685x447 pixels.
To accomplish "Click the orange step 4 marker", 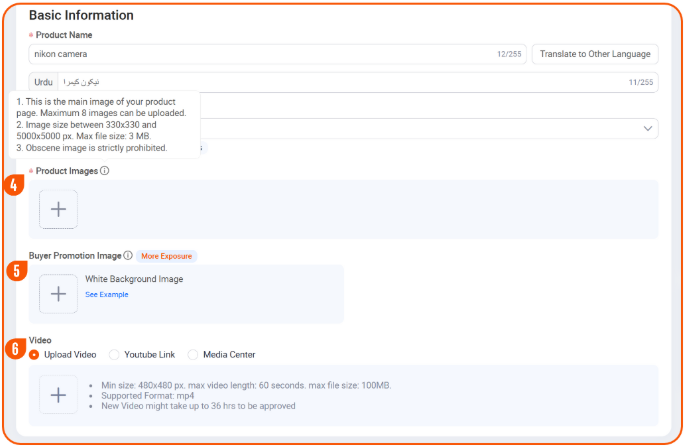I will coord(14,185).
